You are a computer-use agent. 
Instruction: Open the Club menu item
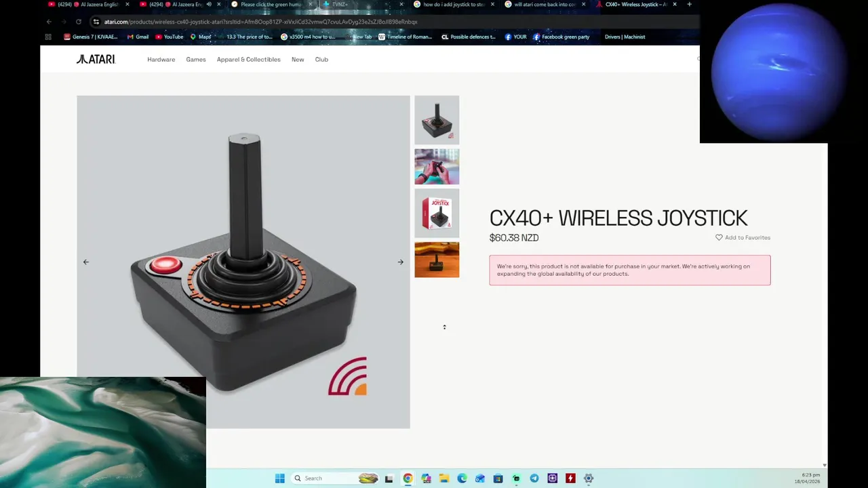pyautogui.click(x=321, y=60)
